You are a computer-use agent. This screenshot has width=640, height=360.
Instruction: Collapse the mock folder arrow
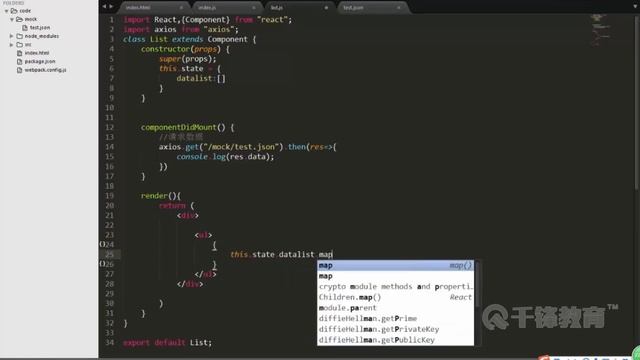[x=12, y=19]
